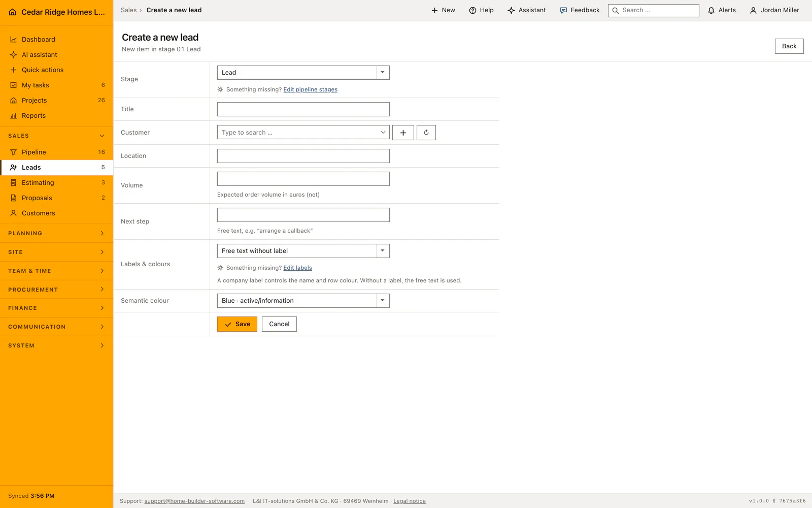Expand the PROCUREMENT section
Screen dimensions: 812x508
pyautogui.click(x=56, y=290)
